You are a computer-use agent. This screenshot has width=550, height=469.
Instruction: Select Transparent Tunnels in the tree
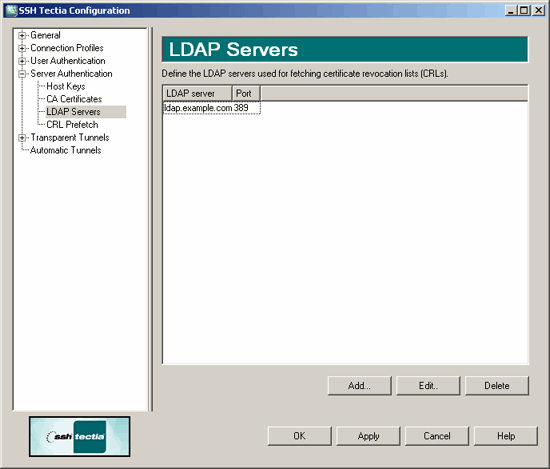coord(69,137)
